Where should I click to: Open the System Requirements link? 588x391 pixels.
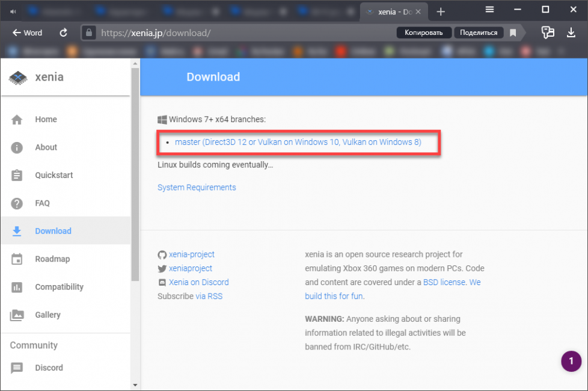point(197,188)
